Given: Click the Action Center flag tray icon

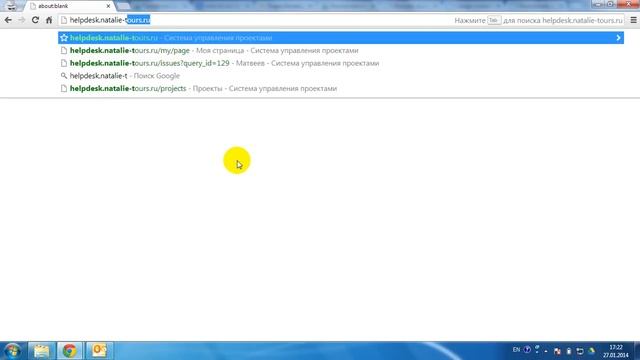Looking at the screenshot, I should 557,351.
